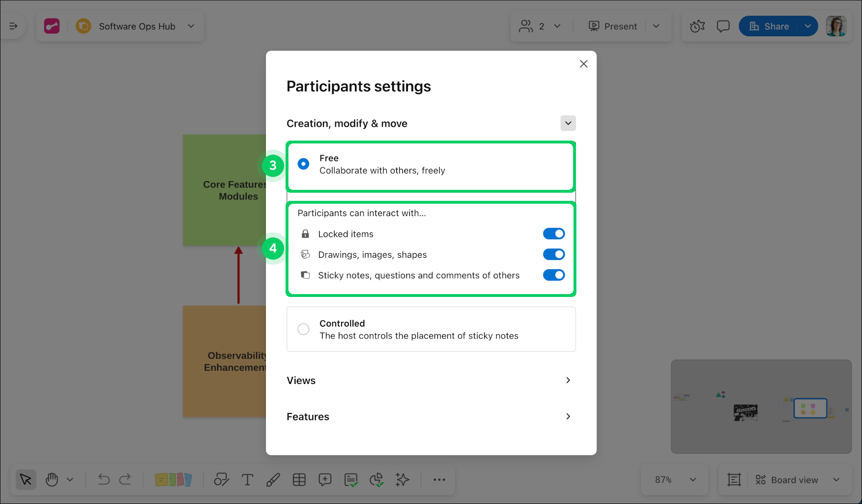Open the Text tool
Image resolution: width=862 pixels, height=504 pixels.
(247, 480)
